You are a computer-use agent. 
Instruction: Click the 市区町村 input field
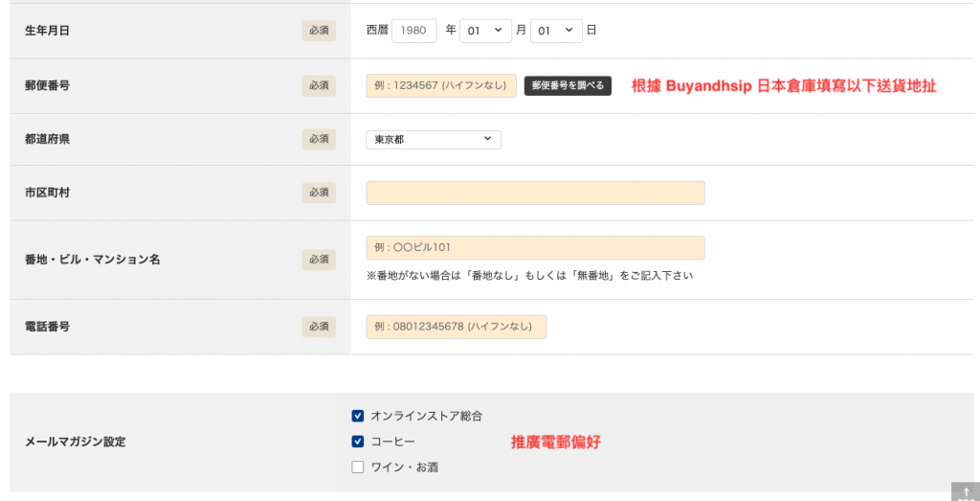pyautogui.click(x=535, y=193)
